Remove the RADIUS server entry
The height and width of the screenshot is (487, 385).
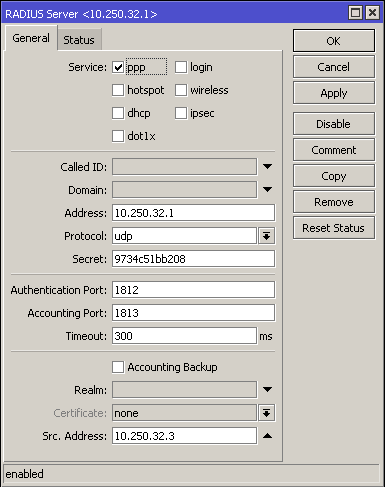coord(334,202)
